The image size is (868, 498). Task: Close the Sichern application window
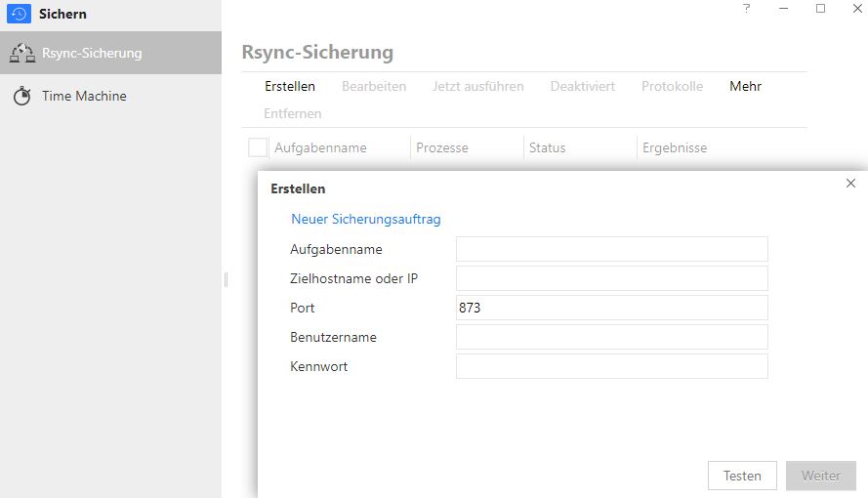pos(857,8)
